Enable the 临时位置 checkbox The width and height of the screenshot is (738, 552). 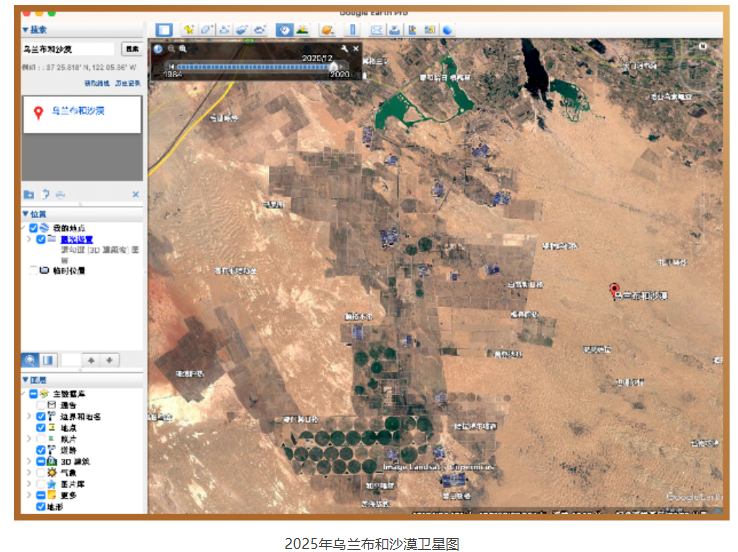pos(34,270)
